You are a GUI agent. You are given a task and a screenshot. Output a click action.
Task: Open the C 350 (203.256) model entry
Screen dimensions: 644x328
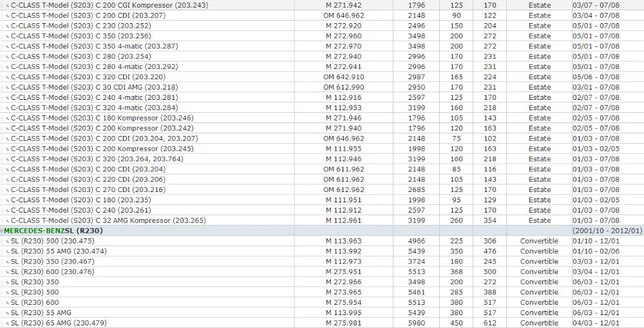81,35
